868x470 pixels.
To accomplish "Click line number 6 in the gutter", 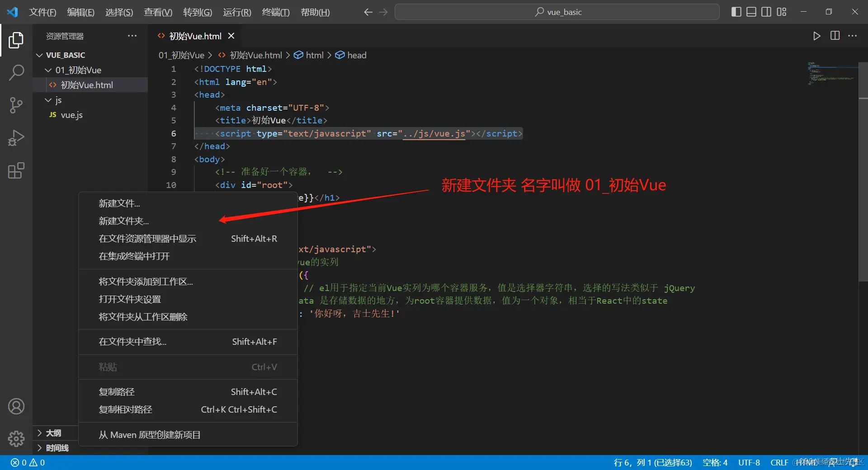I will point(173,133).
